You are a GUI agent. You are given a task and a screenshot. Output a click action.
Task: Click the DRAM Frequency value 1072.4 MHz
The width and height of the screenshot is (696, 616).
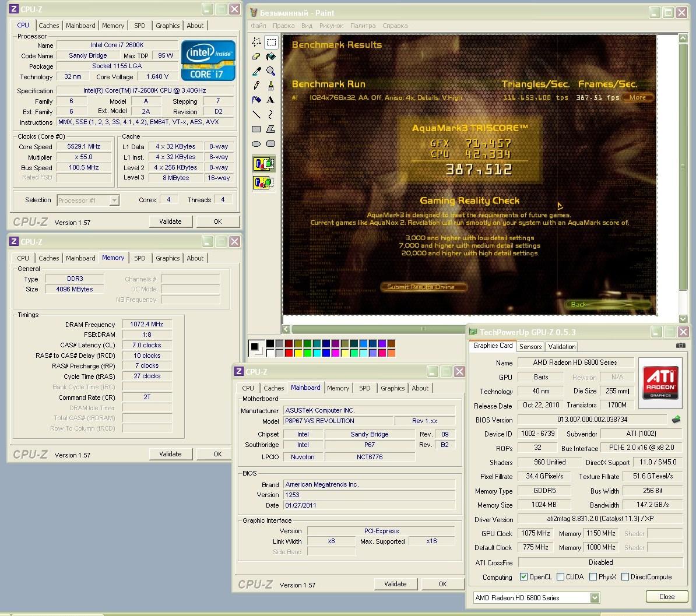coord(147,325)
